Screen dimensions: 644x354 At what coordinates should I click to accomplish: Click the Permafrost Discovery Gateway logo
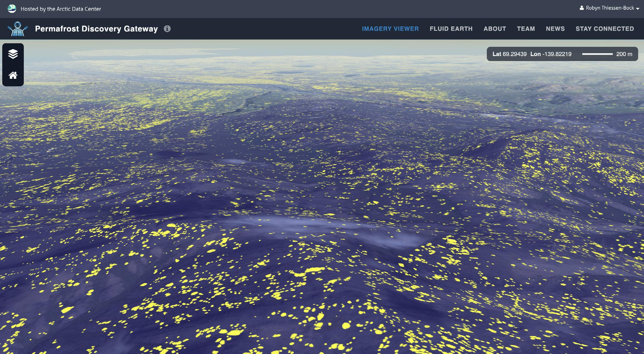click(18, 29)
